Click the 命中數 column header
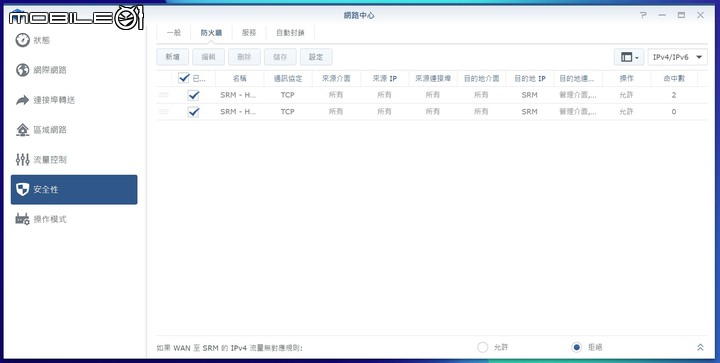The width and height of the screenshot is (720, 363). [x=674, y=78]
